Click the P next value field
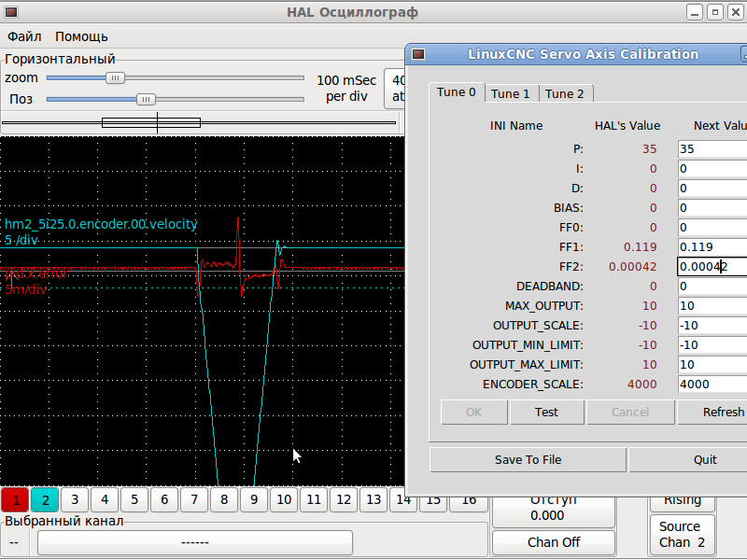 (x=712, y=149)
